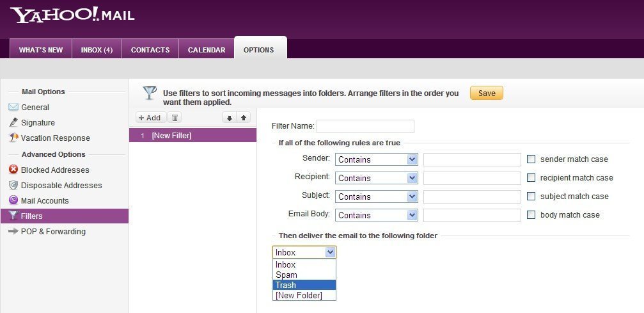Click the Yahoo! Mail logo
The height and width of the screenshot is (313, 644).
pos(72,15)
